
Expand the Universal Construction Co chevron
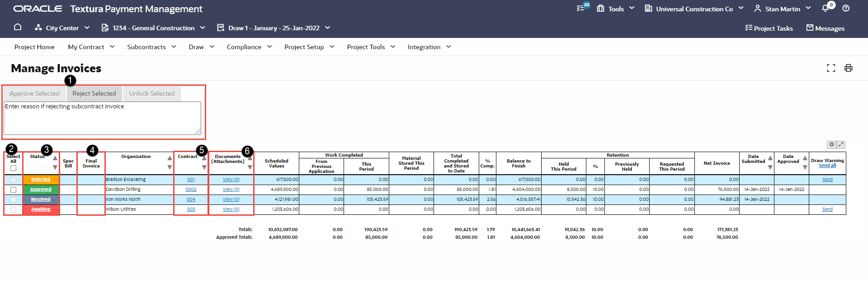point(741,8)
